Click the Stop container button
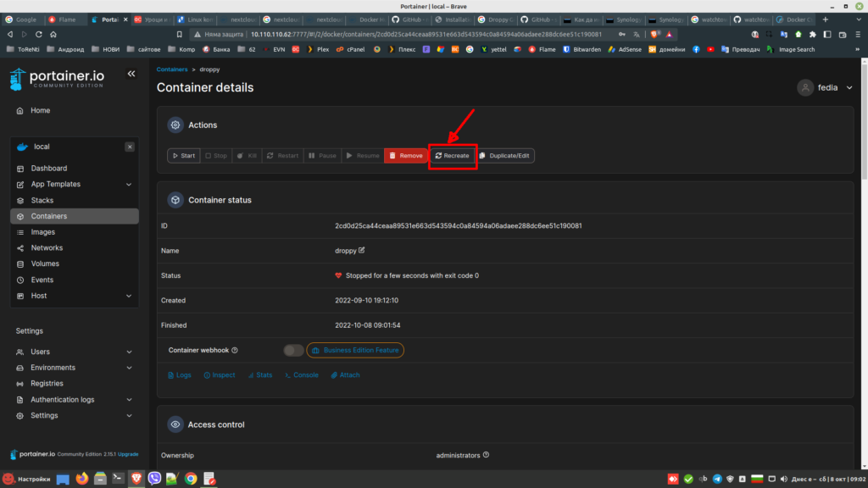This screenshot has width=868, height=488. tap(216, 156)
